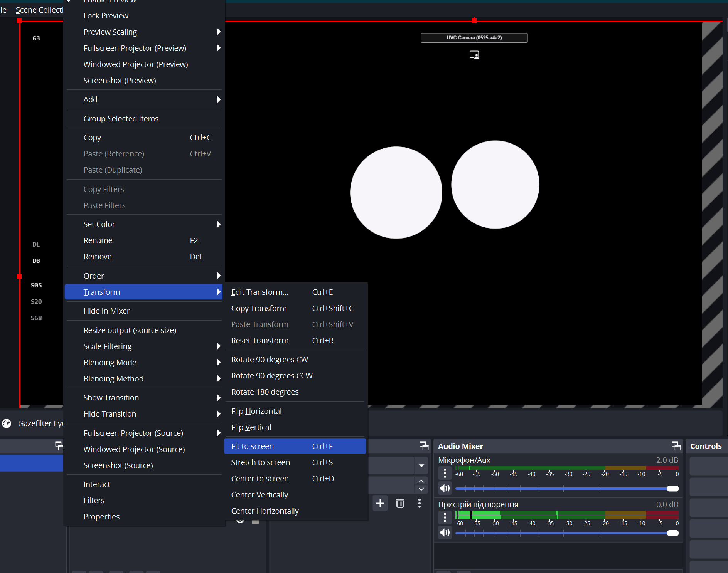This screenshot has width=728, height=573.
Task: Click the Gazefilter Eye globe icon
Action: (6, 423)
